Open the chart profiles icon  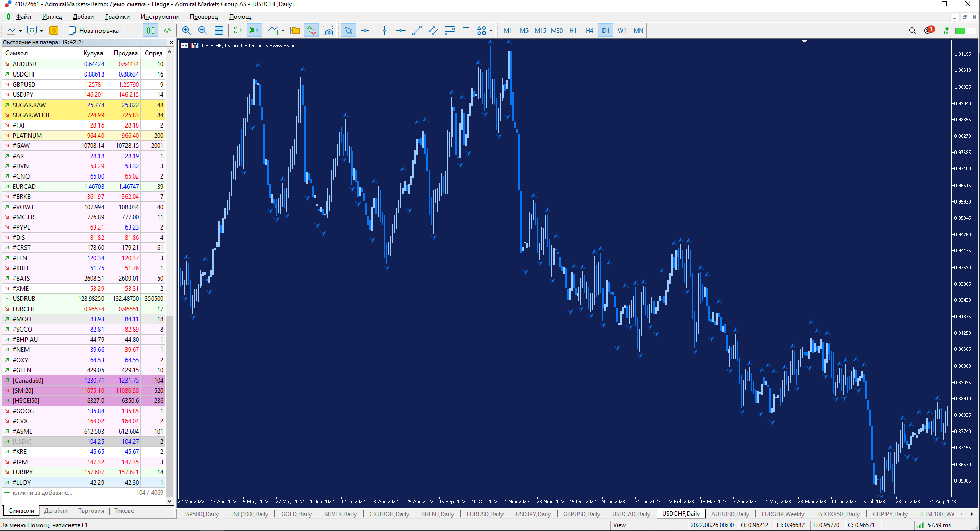click(x=32, y=31)
